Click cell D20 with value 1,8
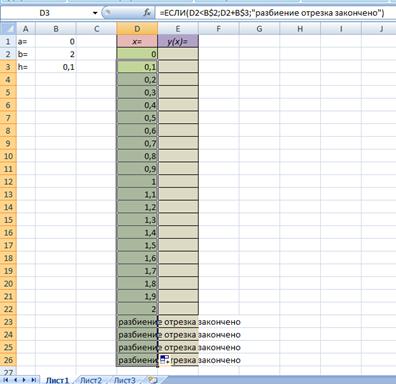Image resolution: width=396 pixels, height=384 pixels. pos(137,284)
